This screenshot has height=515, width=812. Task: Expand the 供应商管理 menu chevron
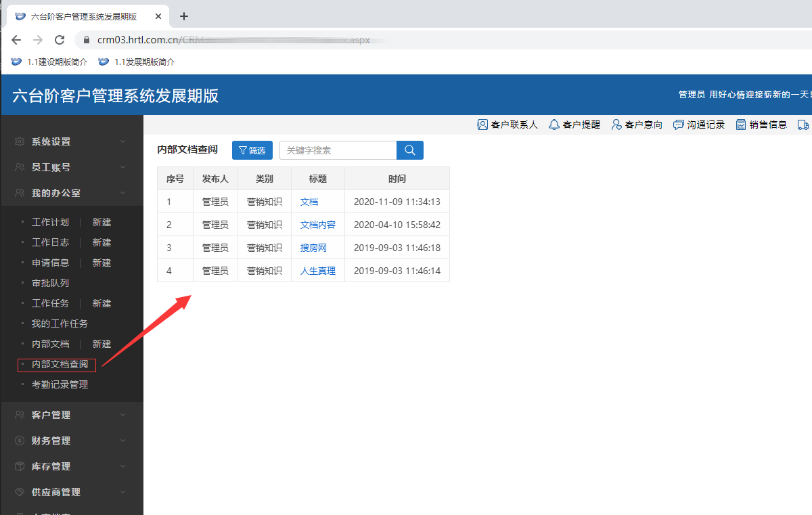(x=122, y=492)
